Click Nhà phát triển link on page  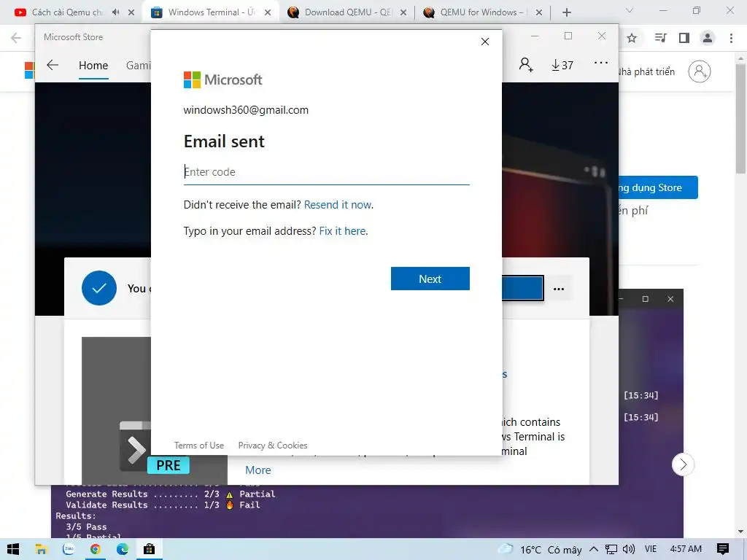[647, 71]
